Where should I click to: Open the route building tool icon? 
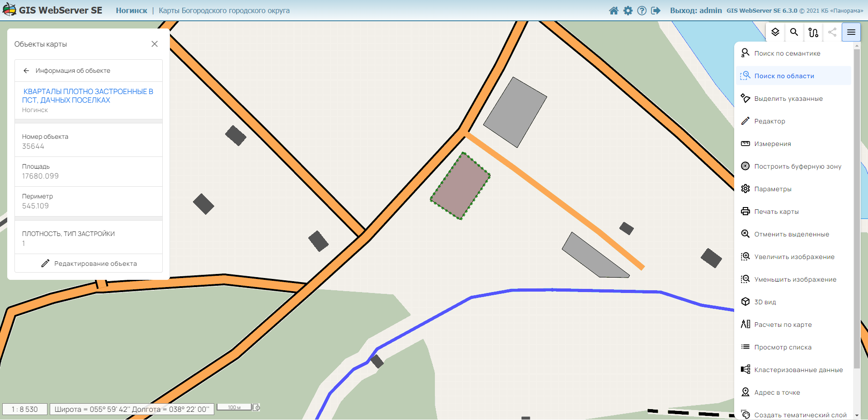click(x=813, y=32)
